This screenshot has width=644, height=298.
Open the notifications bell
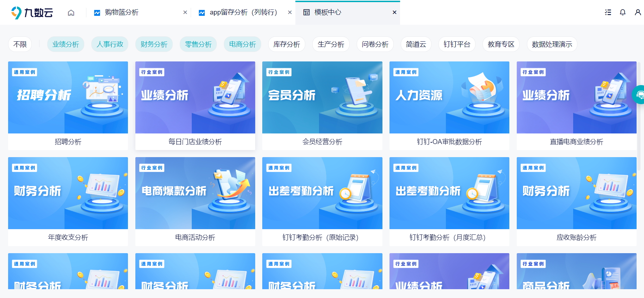coord(623,12)
